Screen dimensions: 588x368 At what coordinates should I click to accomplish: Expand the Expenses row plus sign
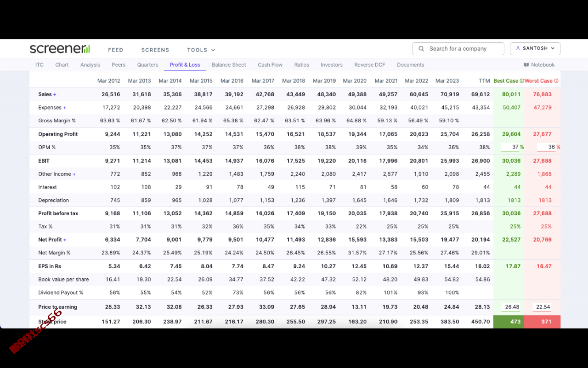(x=64, y=108)
